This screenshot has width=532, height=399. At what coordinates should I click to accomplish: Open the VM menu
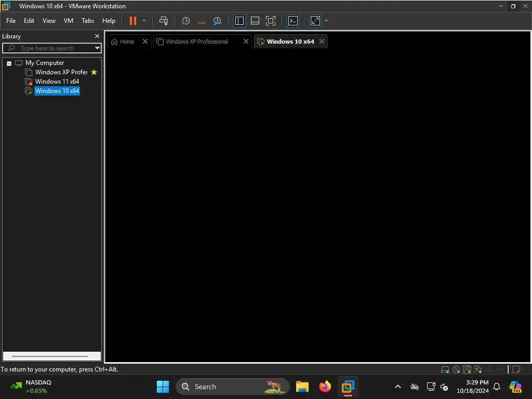click(69, 21)
